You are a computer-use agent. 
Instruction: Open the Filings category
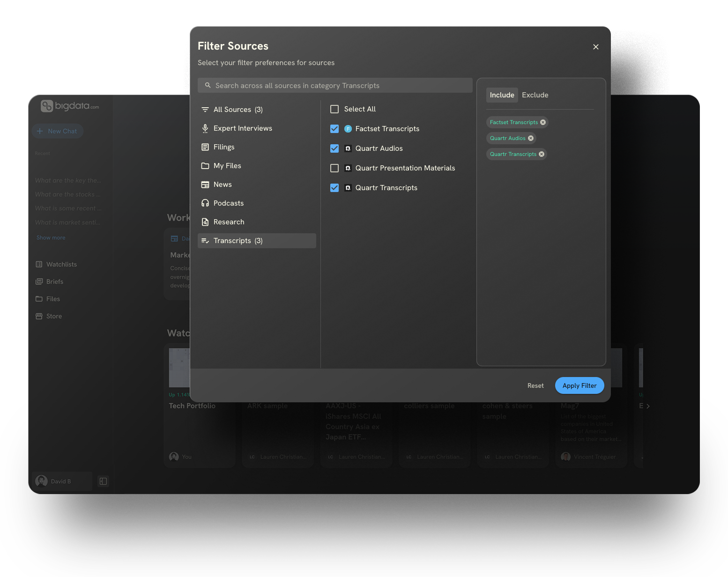tap(257, 147)
